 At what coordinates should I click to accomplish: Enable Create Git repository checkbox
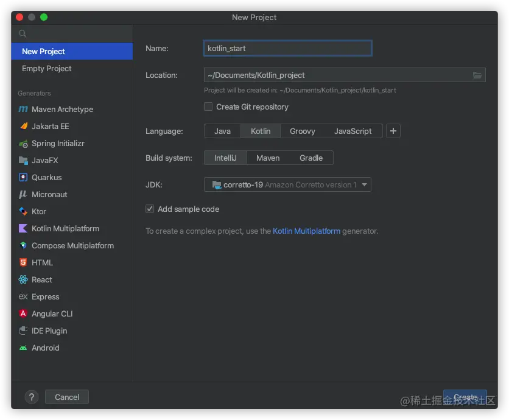[x=208, y=107]
